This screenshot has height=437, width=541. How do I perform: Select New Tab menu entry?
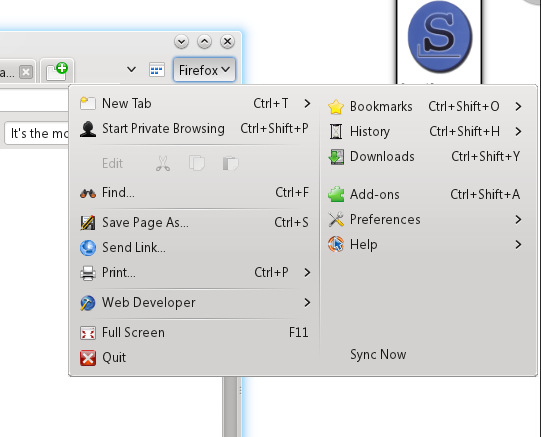pyautogui.click(x=195, y=103)
